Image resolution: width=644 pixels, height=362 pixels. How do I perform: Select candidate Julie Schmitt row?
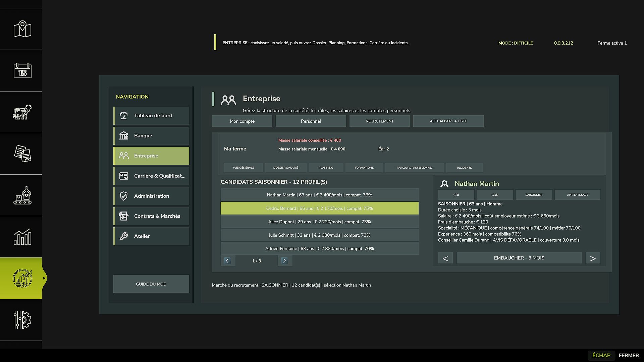[x=320, y=235]
